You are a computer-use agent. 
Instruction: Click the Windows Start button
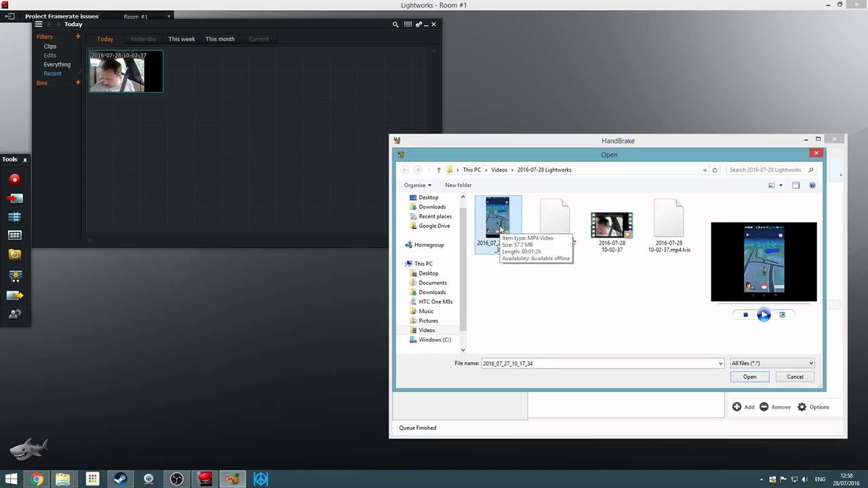coord(11,479)
